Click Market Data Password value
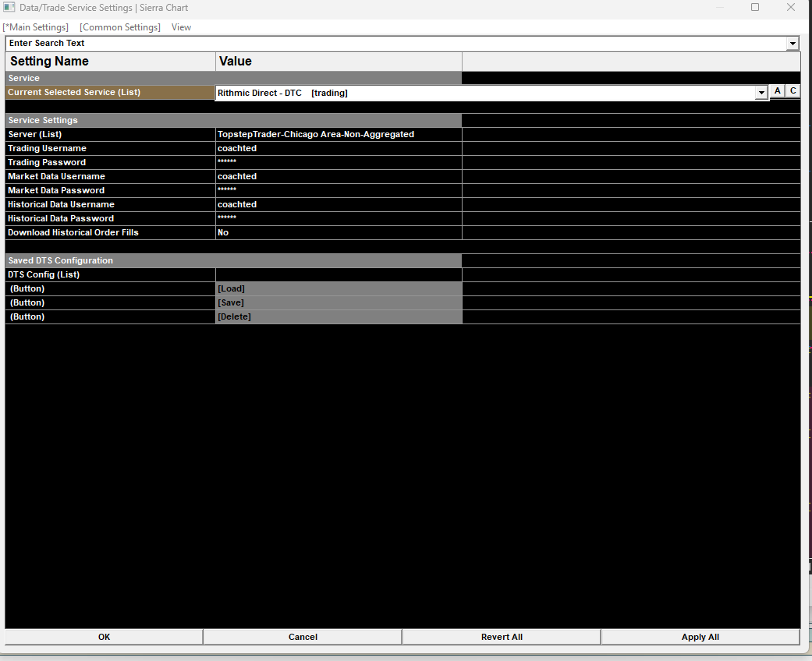The image size is (812, 661). pyautogui.click(x=339, y=190)
